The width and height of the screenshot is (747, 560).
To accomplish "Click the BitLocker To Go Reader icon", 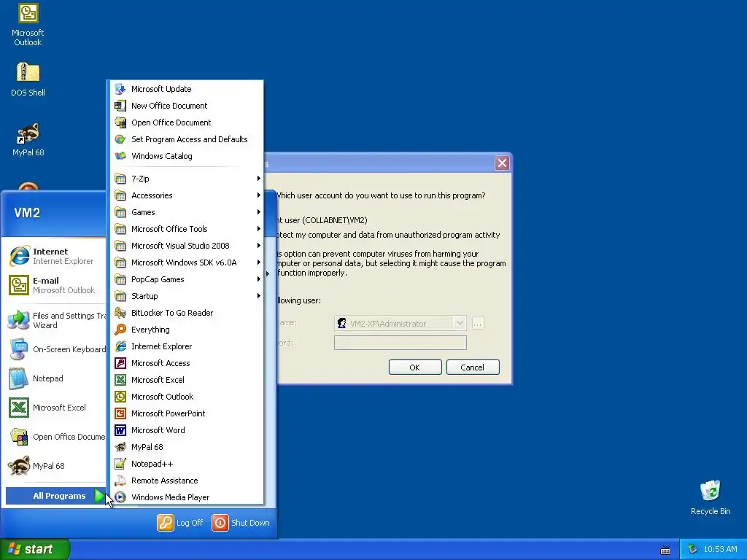I will point(120,313).
